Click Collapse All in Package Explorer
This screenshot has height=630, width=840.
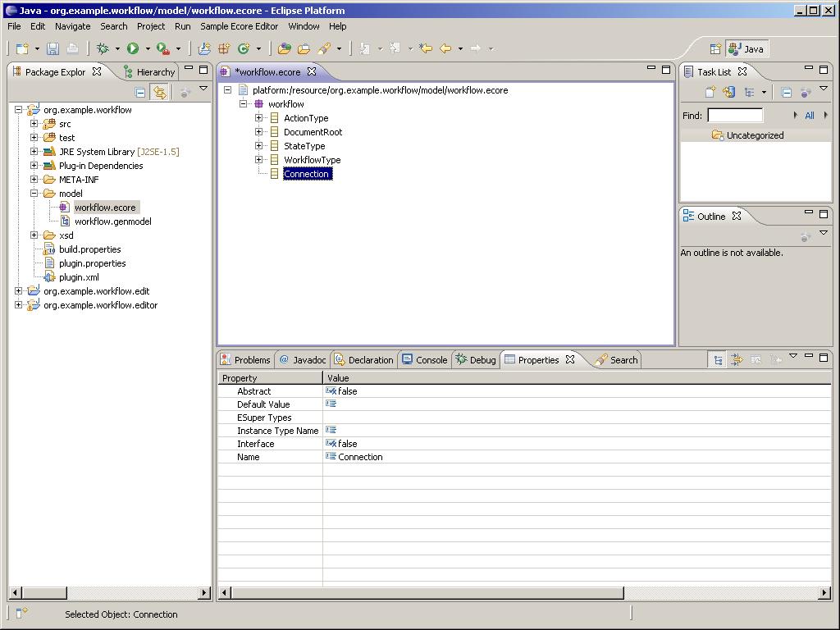(x=140, y=93)
